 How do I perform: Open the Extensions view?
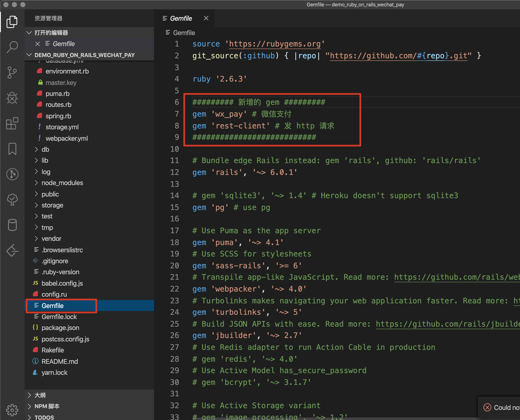pyautogui.click(x=12, y=123)
